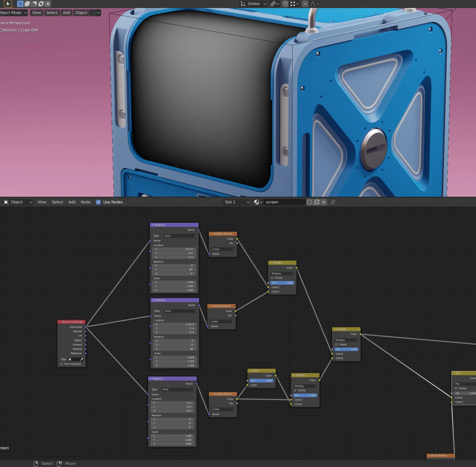Collapse the Invert node

[x=250, y=371]
